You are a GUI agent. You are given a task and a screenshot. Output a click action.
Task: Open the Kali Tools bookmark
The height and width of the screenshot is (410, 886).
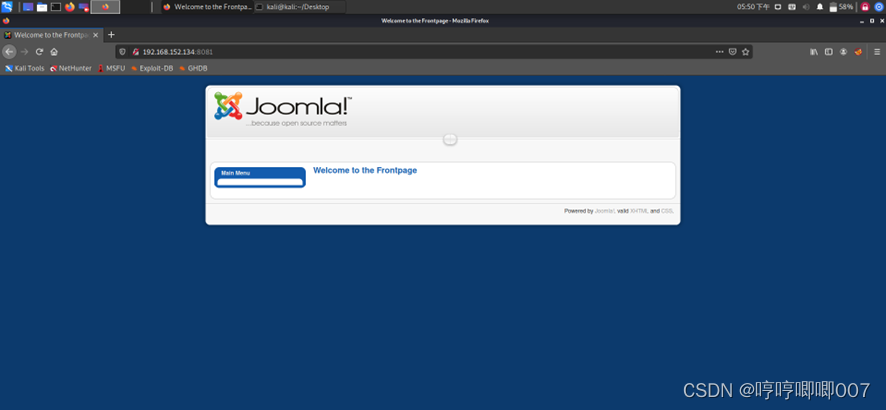[x=24, y=68]
